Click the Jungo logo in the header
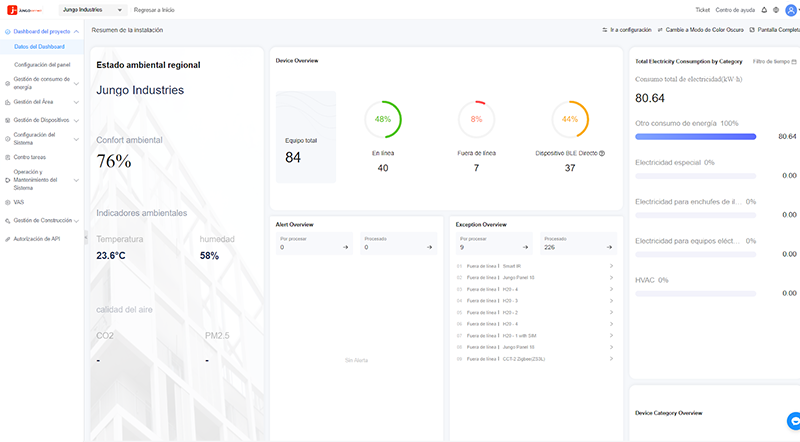This screenshot has height=442, width=800. (24, 10)
